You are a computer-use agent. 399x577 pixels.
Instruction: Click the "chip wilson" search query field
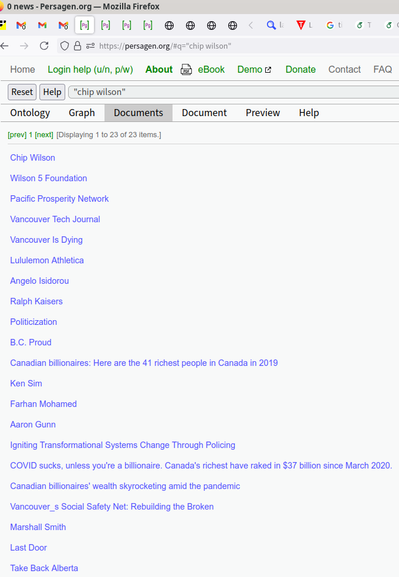pyautogui.click(x=234, y=92)
